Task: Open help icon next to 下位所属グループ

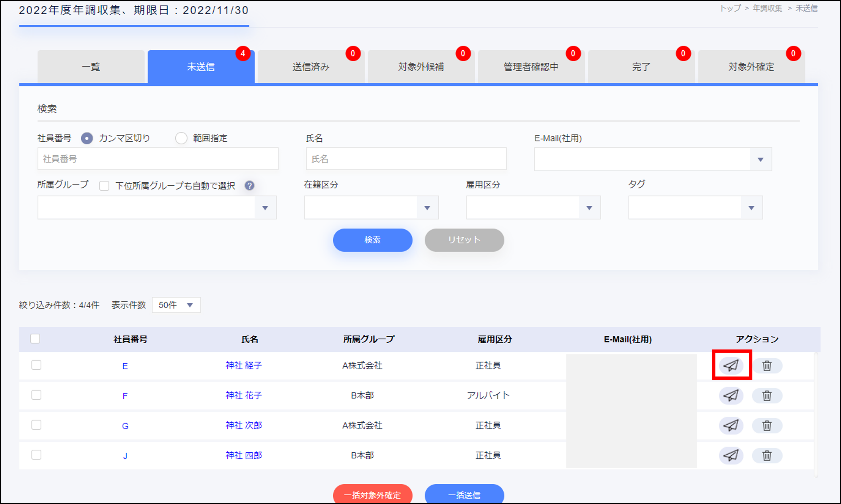Action: [249, 186]
